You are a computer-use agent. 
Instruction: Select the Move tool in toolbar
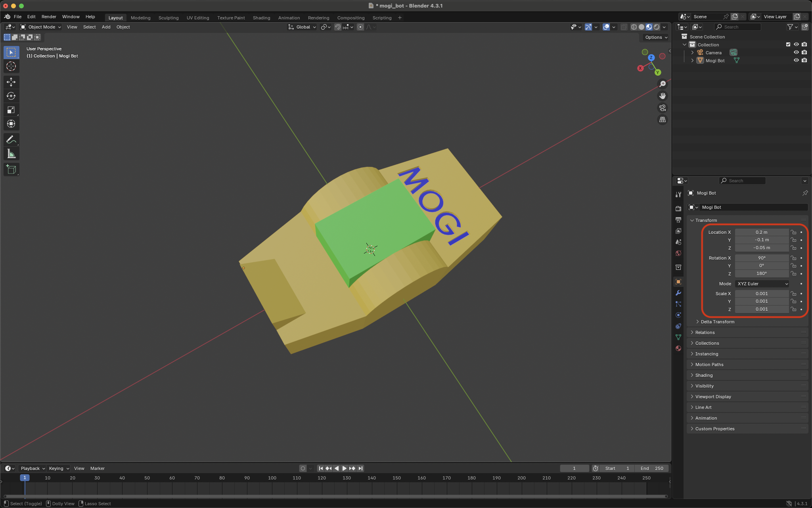tap(11, 82)
